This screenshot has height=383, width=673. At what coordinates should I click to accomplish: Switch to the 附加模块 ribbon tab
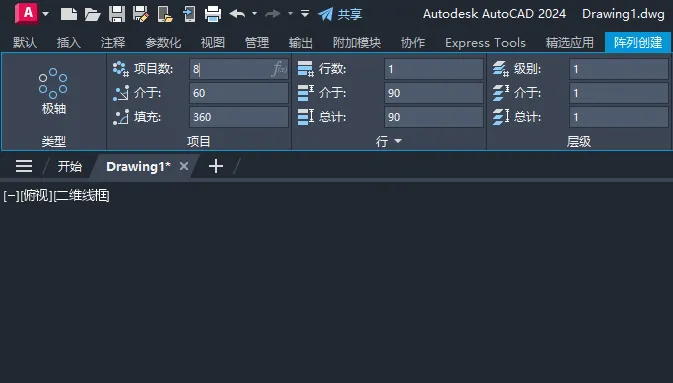tap(357, 43)
